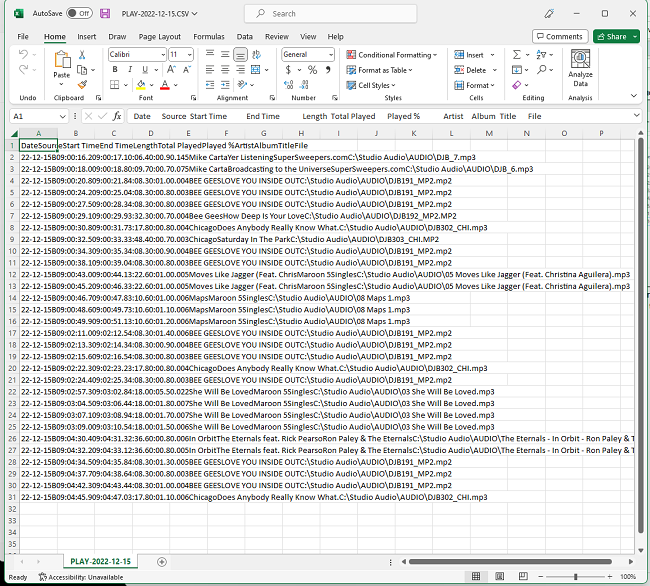Viewport: 650px width, 586px height.
Task: Click the AutoSum sigma icon
Action: 517,54
